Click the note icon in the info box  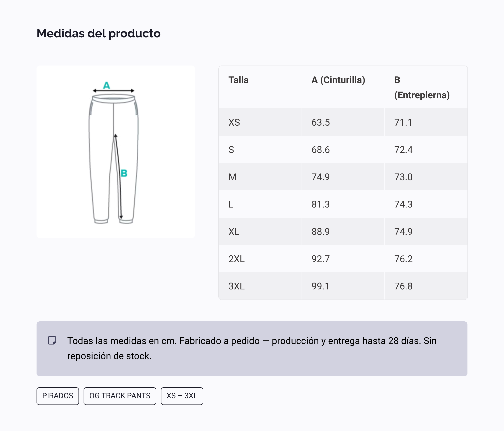(x=52, y=340)
